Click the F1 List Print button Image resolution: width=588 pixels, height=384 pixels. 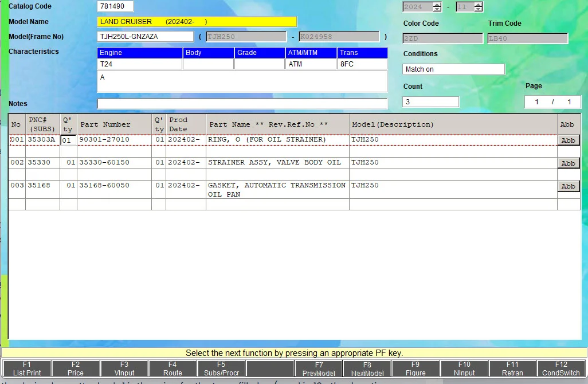tap(27, 369)
